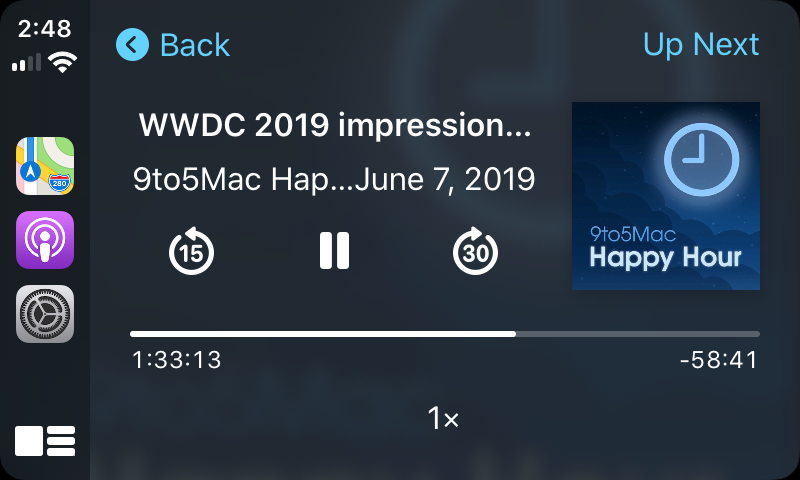Tap the Wi-Fi status icon
Screen dimensions: 800x480
pos(62,62)
